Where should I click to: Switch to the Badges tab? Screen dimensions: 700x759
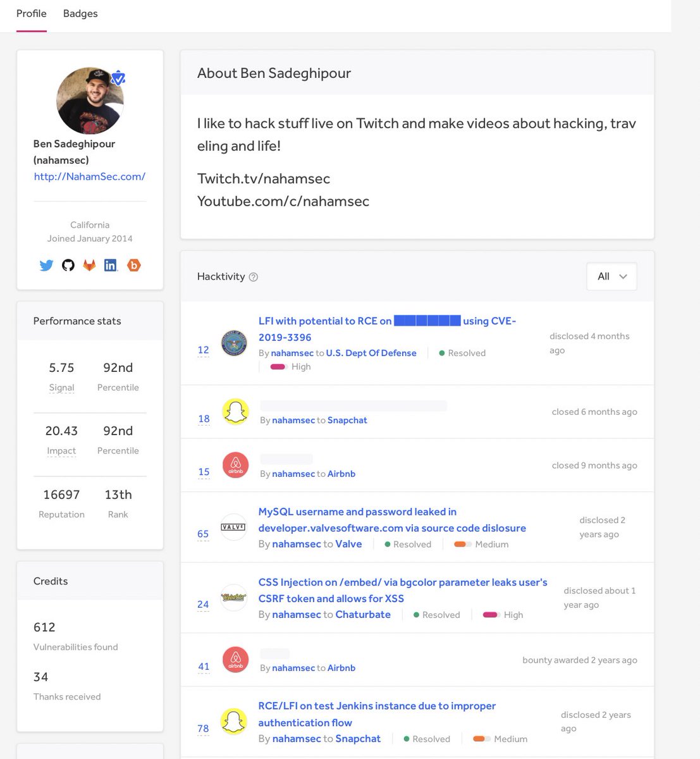coord(80,13)
